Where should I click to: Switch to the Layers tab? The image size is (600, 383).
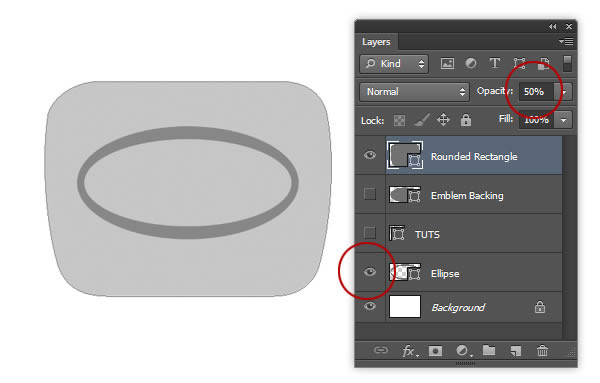(376, 42)
